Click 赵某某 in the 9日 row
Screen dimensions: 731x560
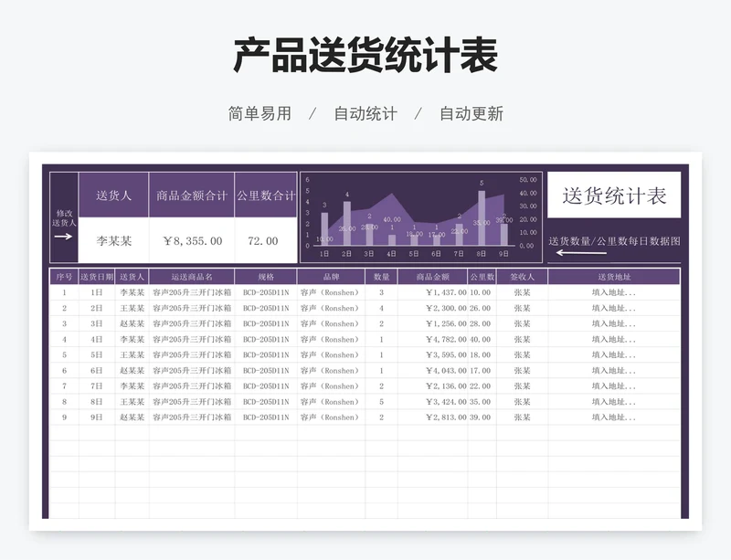click(132, 417)
